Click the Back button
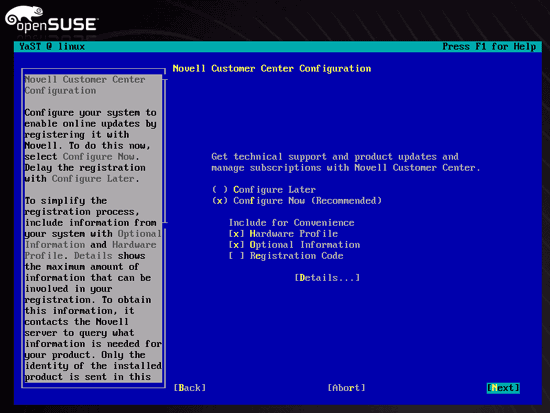 (190, 388)
